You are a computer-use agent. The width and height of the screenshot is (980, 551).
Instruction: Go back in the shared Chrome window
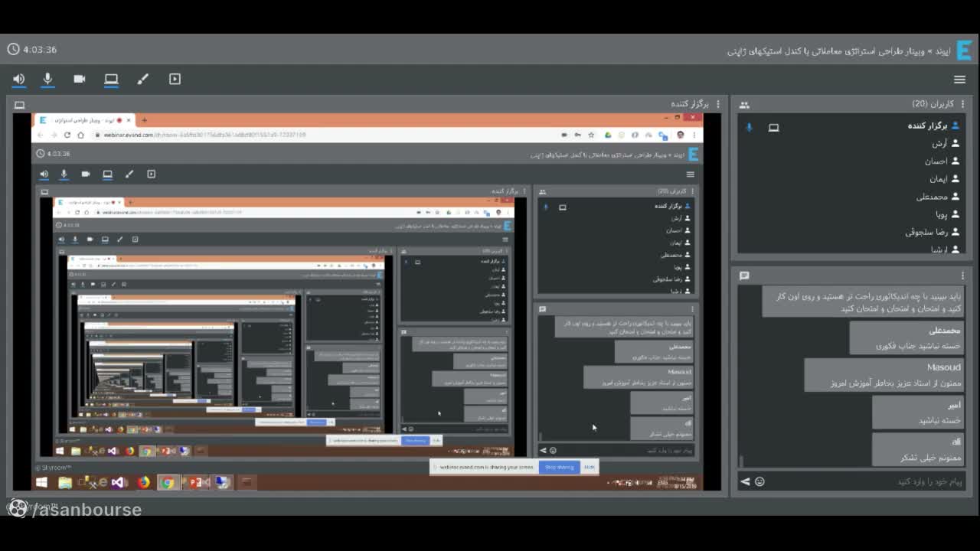(x=39, y=135)
